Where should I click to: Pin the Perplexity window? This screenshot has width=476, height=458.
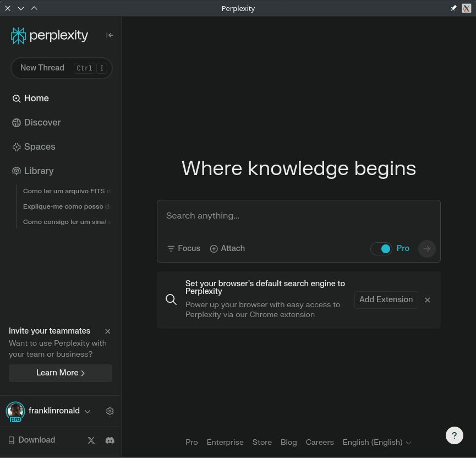coord(453,8)
